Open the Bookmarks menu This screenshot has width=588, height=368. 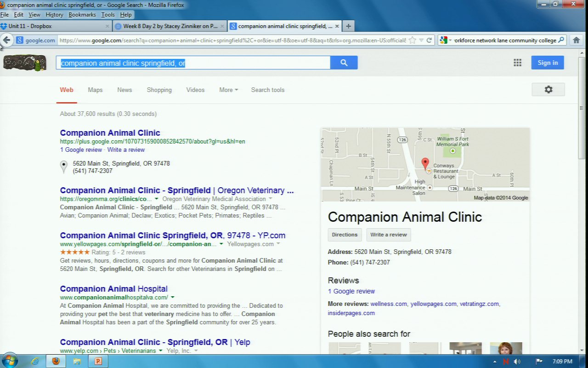82,15
